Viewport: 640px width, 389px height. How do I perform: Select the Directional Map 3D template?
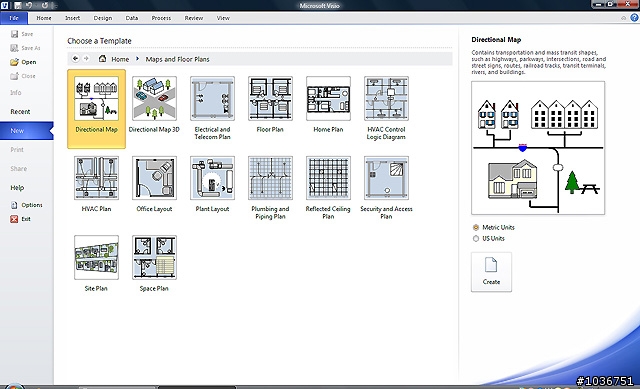pyautogui.click(x=154, y=104)
